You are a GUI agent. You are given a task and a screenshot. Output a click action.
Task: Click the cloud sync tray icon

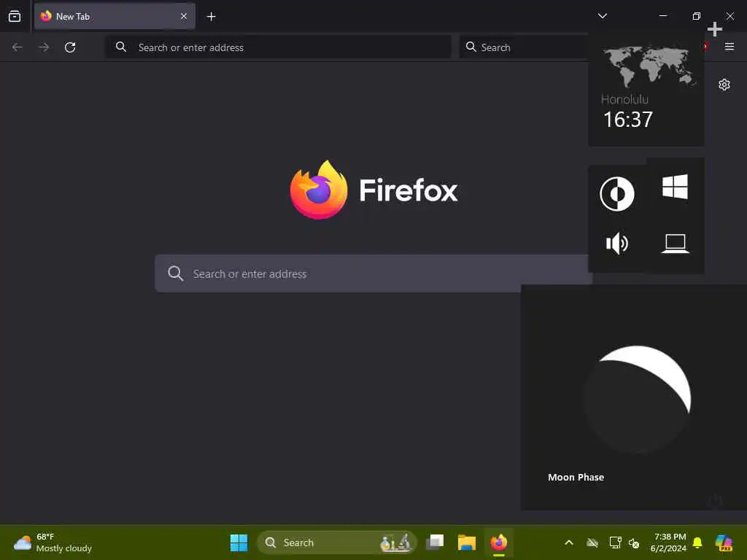pyautogui.click(x=592, y=542)
